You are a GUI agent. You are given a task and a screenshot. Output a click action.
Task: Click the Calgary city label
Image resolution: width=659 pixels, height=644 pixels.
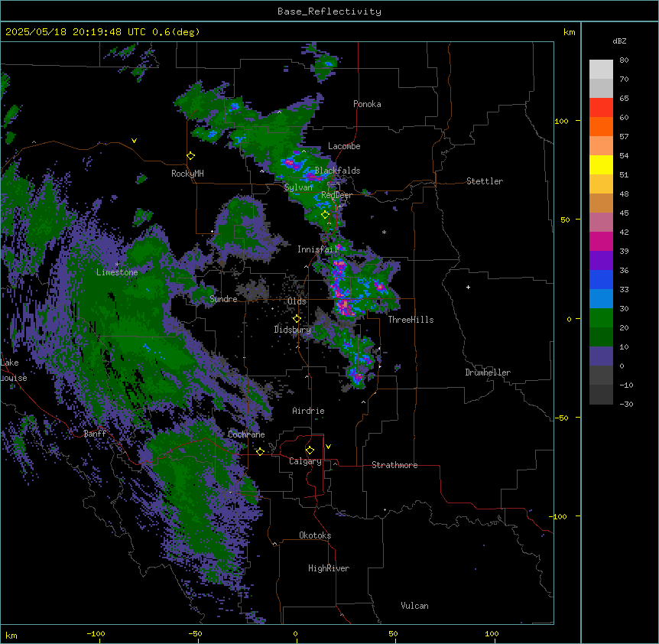305,461
